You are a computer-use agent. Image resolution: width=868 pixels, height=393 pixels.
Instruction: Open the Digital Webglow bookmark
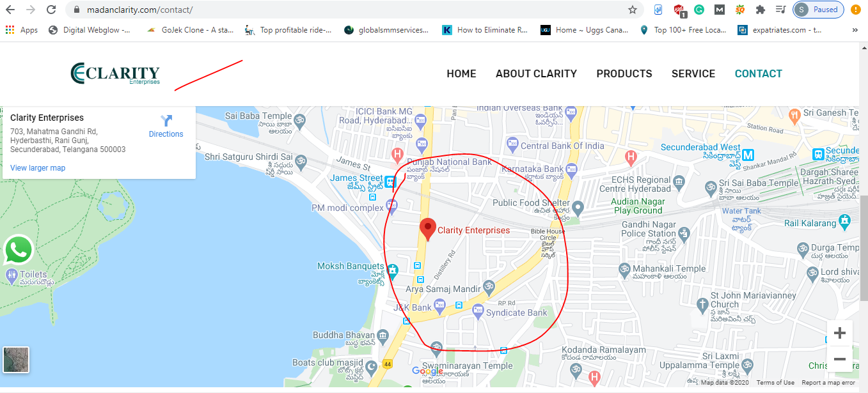coord(90,30)
